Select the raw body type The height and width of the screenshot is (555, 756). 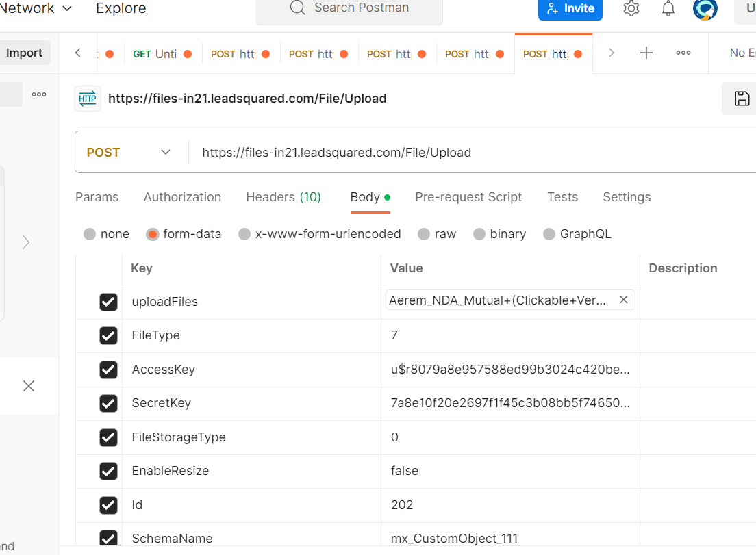tap(424, 234)
